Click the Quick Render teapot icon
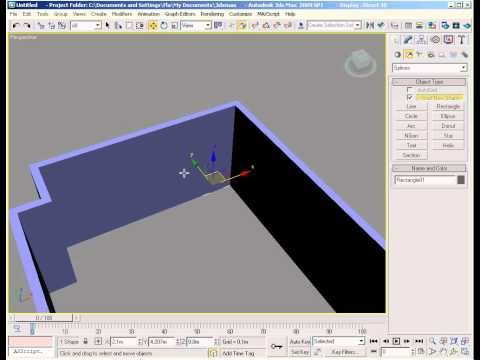This screenshot has width=480, height=360. pos(467,25)
